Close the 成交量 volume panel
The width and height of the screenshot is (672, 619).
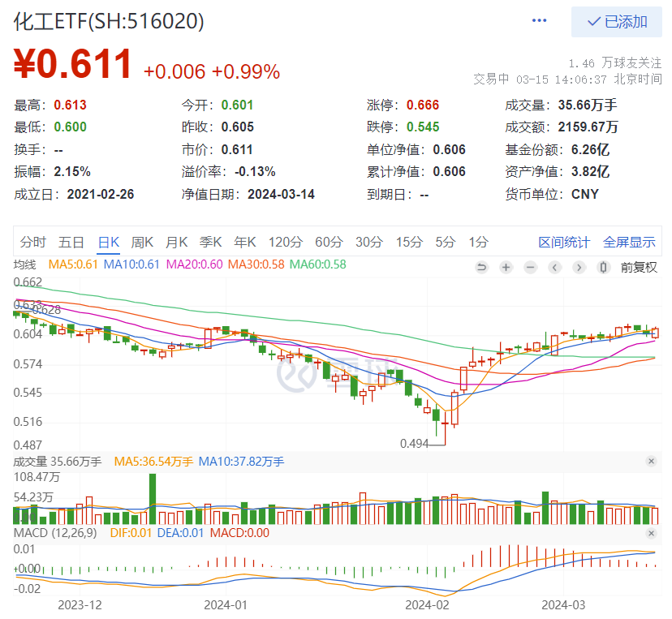point(652,461)
